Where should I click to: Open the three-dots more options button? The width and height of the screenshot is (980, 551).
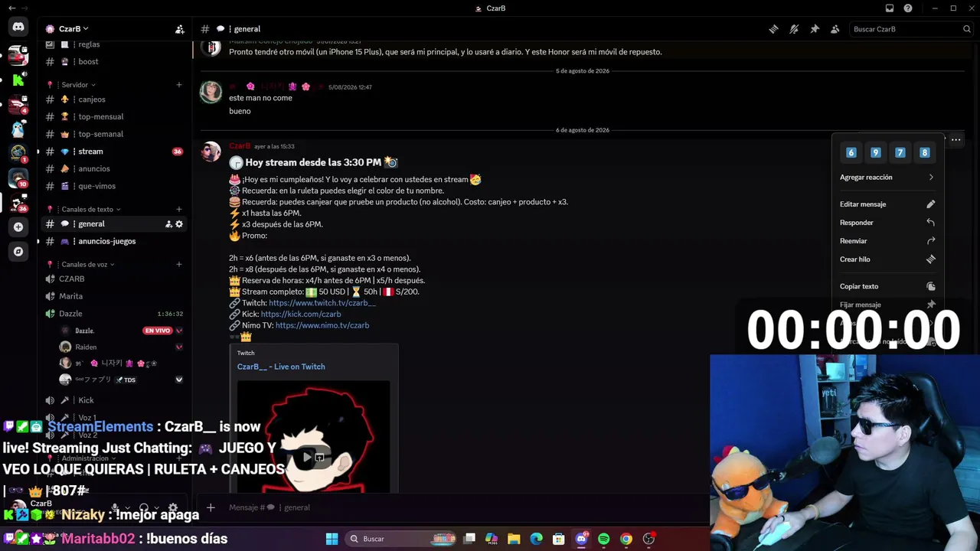(x=955, y=139)
